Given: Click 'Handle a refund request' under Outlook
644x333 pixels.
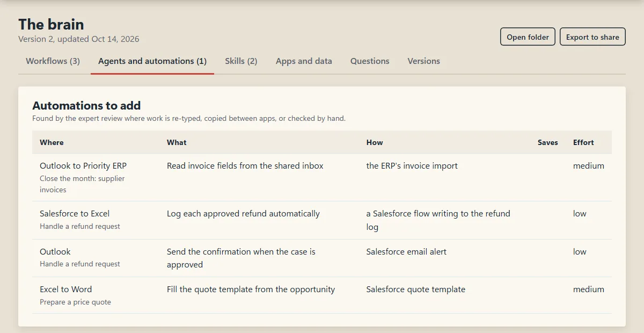Looking at the screenshot, I should point(80,264).
